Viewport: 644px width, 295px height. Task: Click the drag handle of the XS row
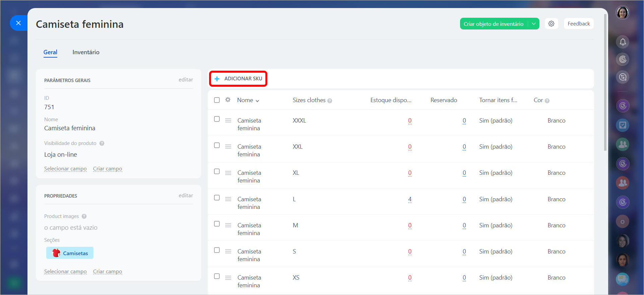click(x=228, y=278)
